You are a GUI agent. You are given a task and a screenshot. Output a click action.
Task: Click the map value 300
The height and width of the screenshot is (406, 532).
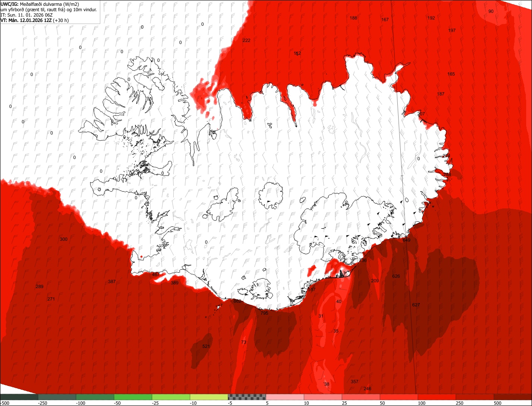64,239
